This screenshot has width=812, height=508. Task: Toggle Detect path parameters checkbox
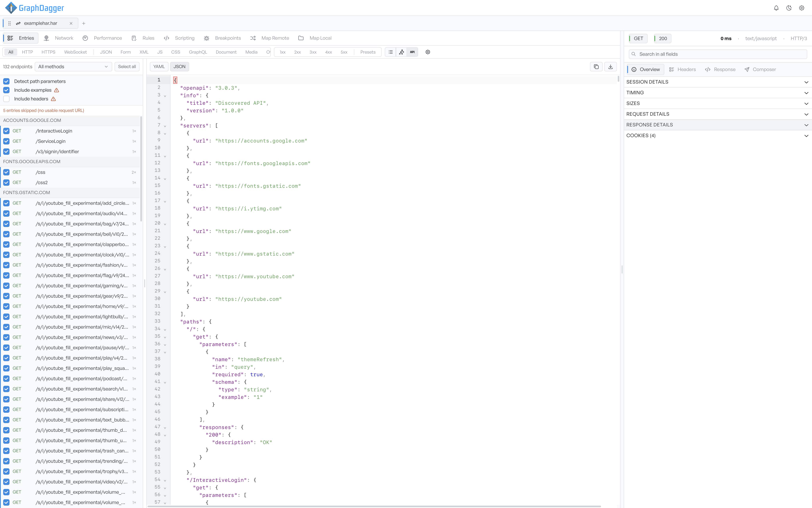pyautogui.click(x=6, y=81)
